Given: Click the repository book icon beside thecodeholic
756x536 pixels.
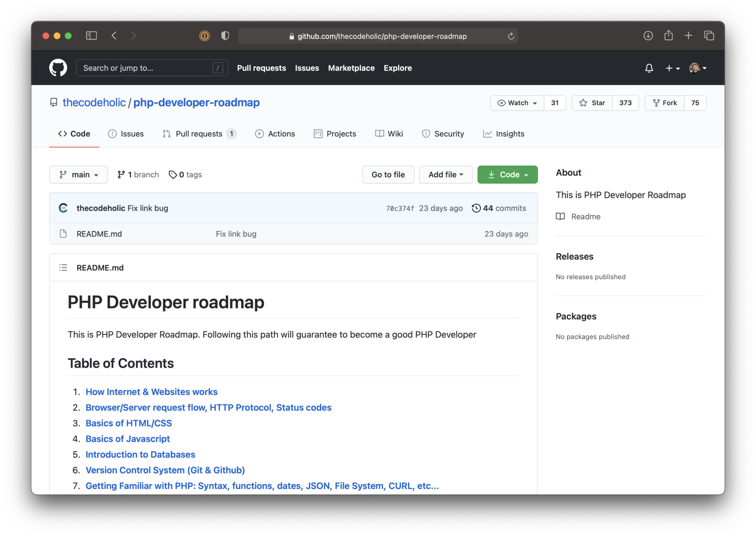Looking at the screenshot, I should pyautogui.click(x=53, y=102).
